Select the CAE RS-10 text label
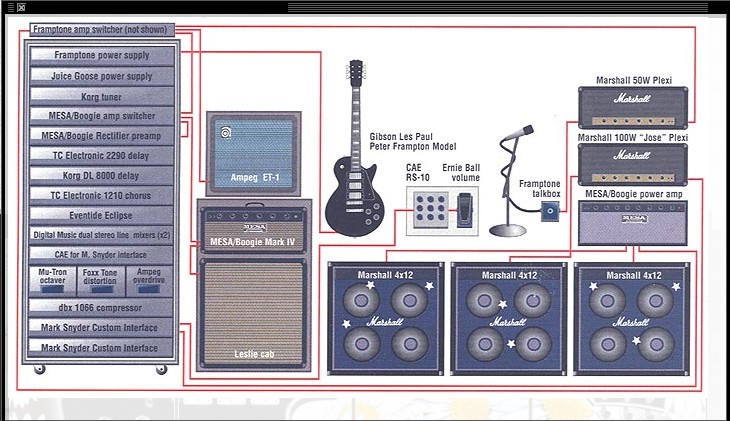The width and height of the screenshot is (730, 421). (417, 172)
